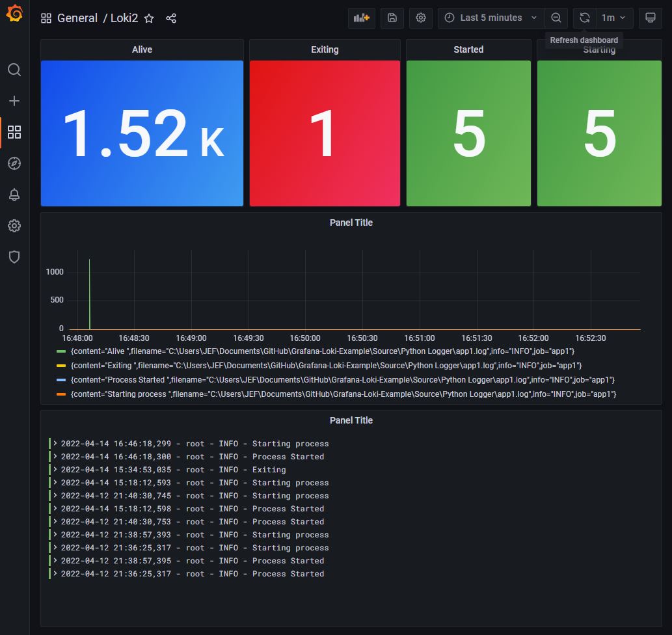Open the Create menu in the sidebar
This screenshot has height=635, width=672.
[x=14, y=101]
